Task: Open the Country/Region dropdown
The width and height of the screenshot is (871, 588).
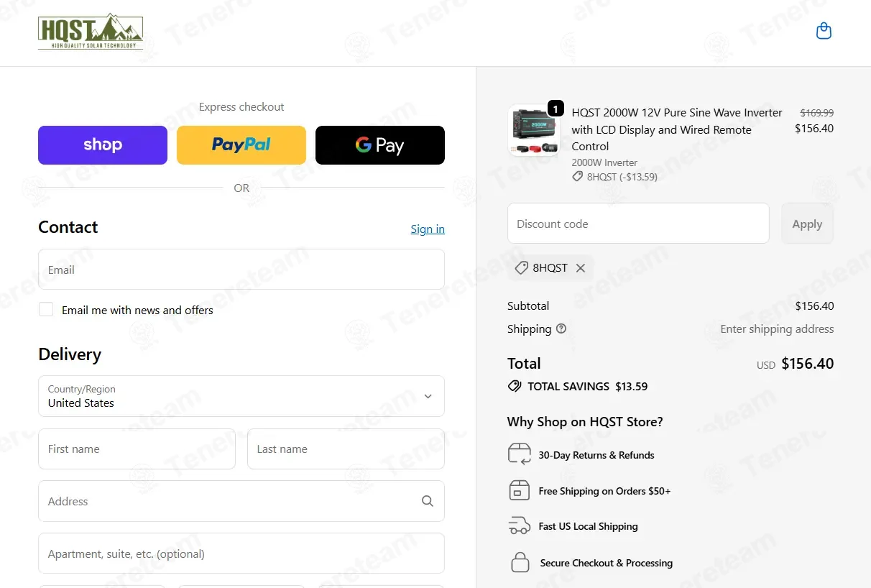Action: [241, 396]
